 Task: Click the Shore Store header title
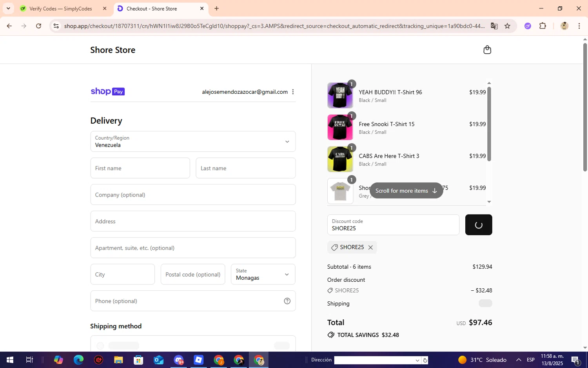point(113,50)
